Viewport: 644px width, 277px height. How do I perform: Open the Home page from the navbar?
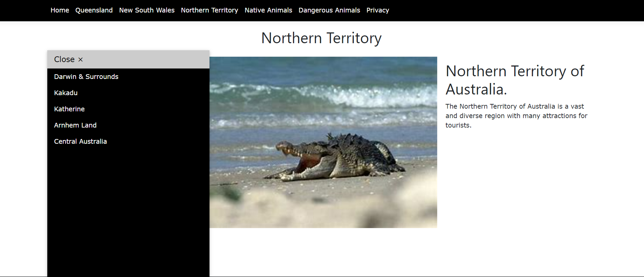(60, 10)
